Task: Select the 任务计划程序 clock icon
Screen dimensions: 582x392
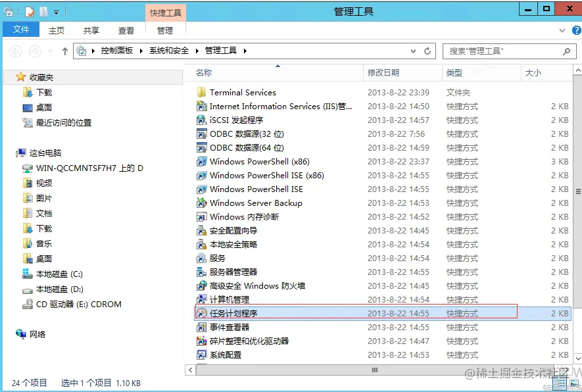Action: pos(201,313)
